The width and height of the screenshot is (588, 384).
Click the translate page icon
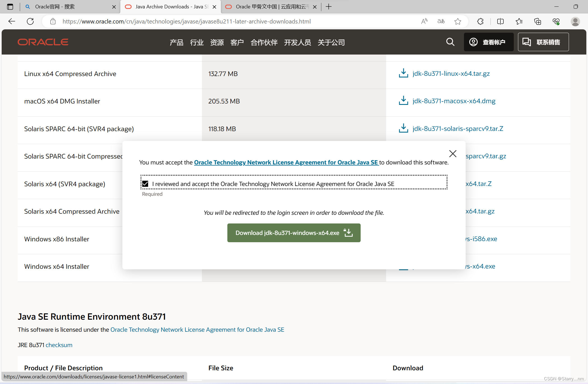click(441, 21)
